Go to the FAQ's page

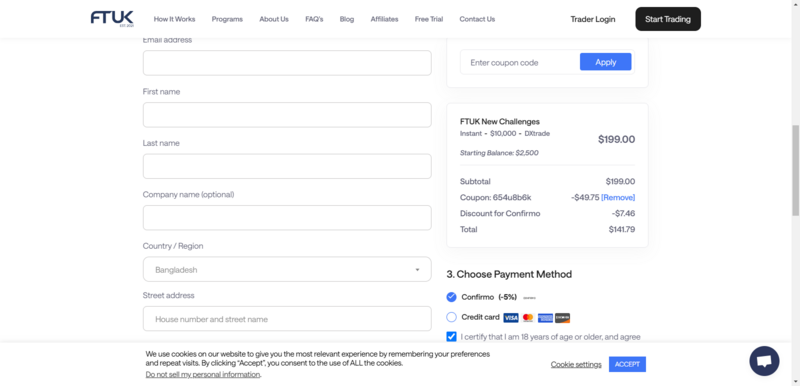pyautogui.click(x=314, y=19)
